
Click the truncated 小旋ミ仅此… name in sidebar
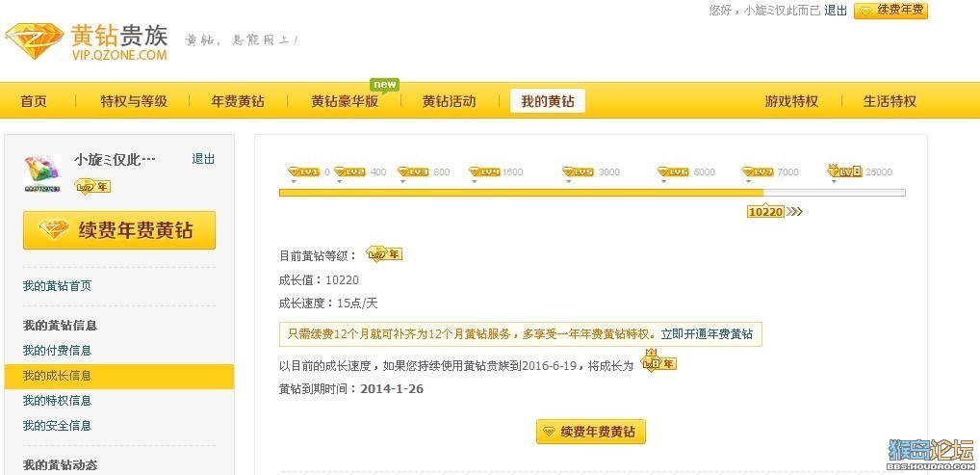(115, 160)
